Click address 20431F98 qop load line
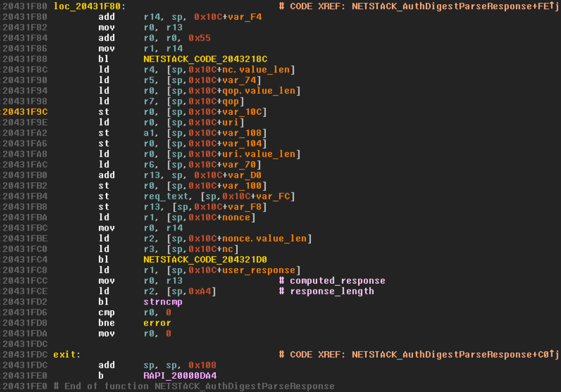This screenshot has width=561, height=392. [25, 101]
